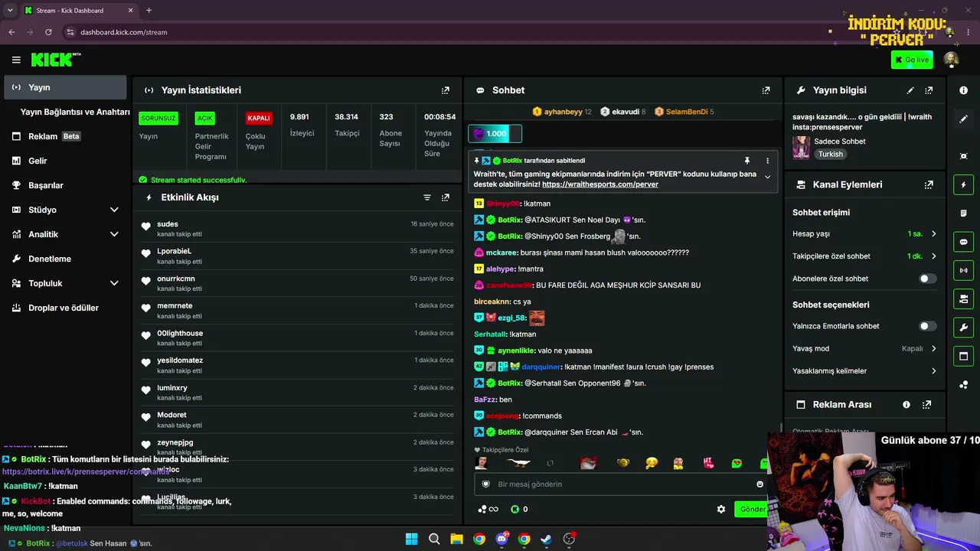Open Denetleme in the sidebar
Image resolution: width=980 pixels, height=551 pixels.
(x=65, y=259)
